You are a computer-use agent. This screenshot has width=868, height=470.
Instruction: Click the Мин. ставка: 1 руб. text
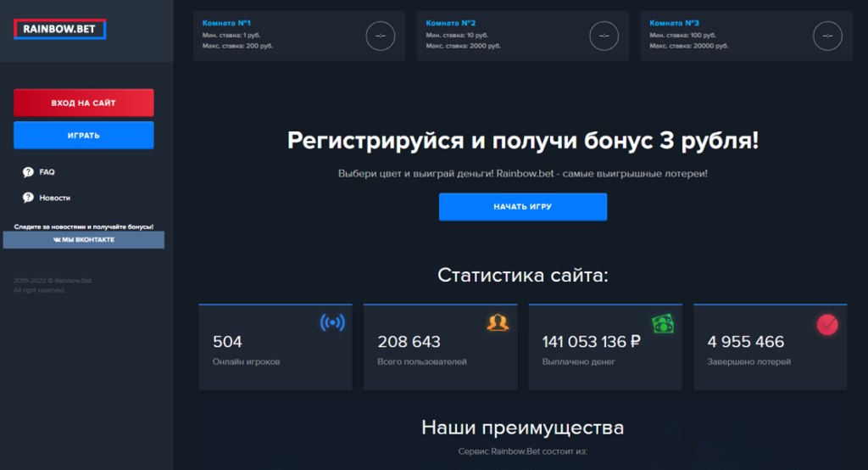pos(231,35)
